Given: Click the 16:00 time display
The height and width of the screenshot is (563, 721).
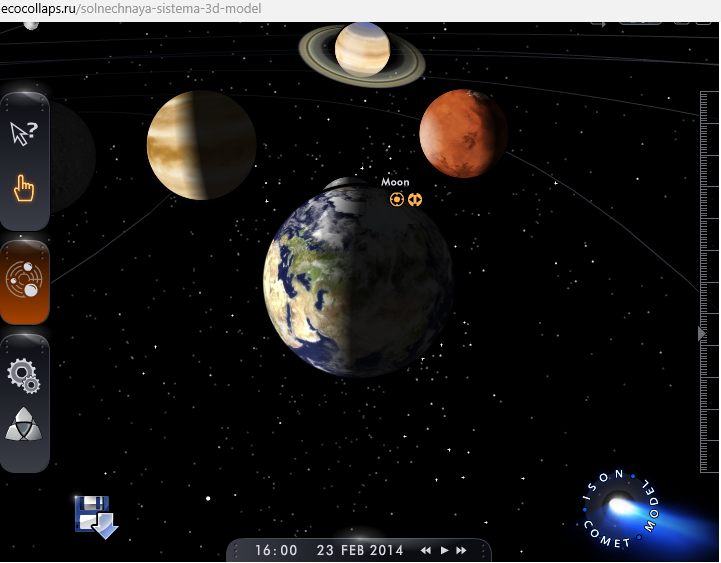Looking at the screenshot, I should click(276, 550).
